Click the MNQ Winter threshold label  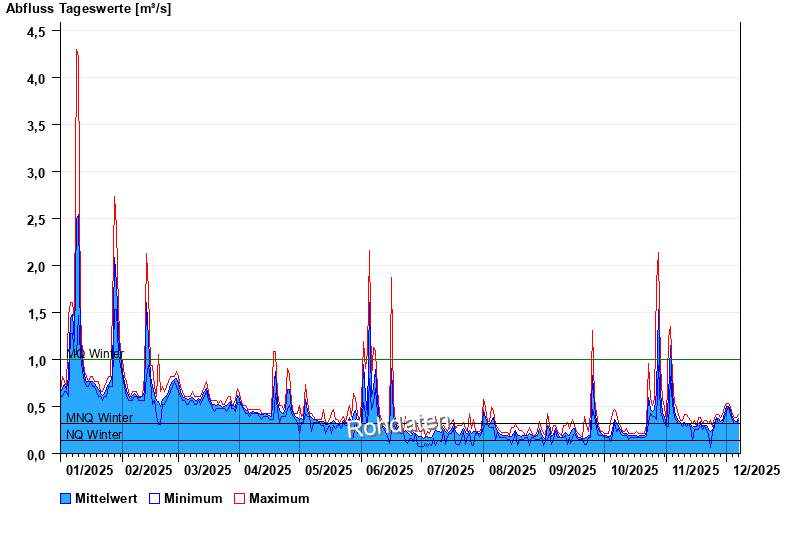99,418
